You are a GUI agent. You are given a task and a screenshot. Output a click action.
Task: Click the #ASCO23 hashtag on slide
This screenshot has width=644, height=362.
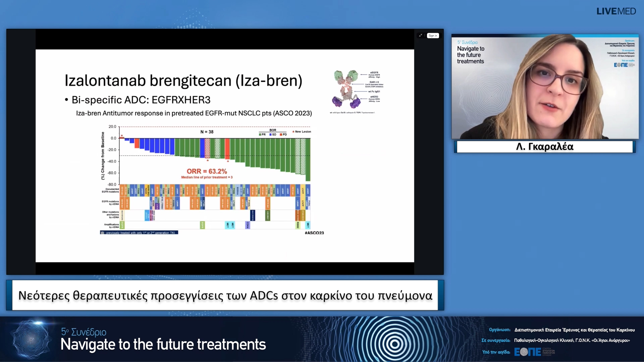(314, 233)
